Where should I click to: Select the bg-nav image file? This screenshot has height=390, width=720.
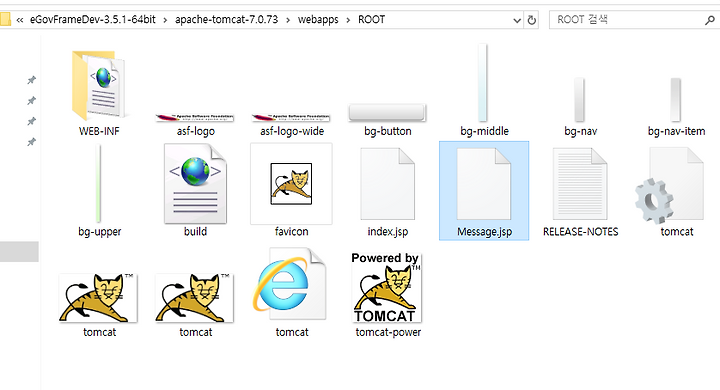tap(580, 107)
